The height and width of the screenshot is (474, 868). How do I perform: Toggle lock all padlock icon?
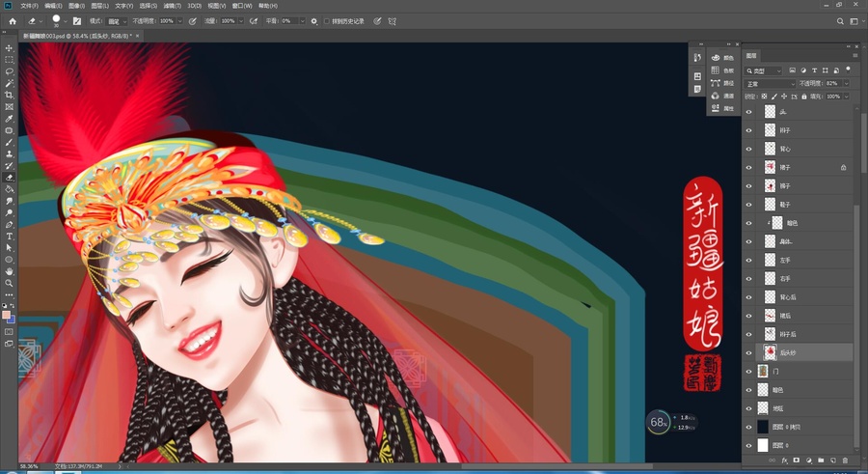[x=803, y=96]
